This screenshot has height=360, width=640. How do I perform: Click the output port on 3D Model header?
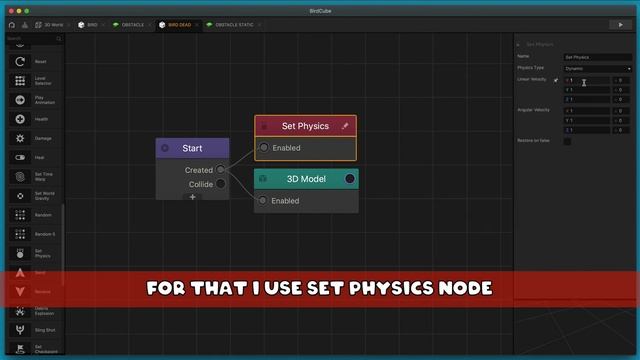[x=350, y=179]
